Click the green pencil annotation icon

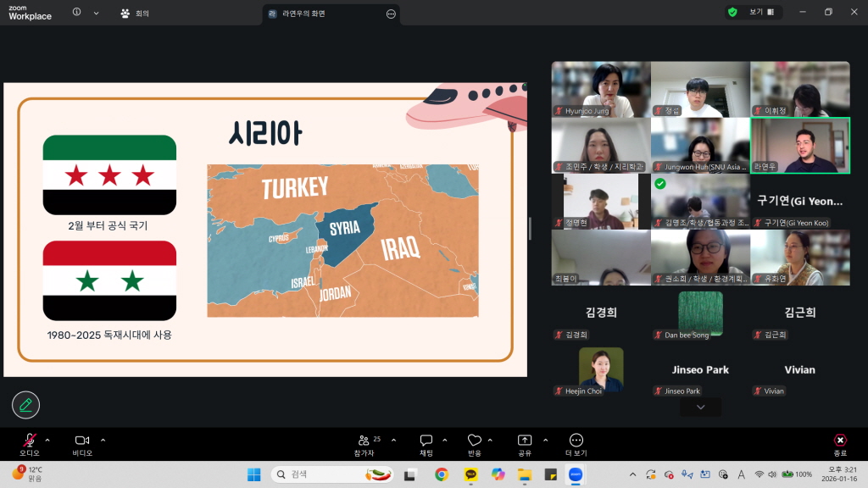[x=25, y=405]
